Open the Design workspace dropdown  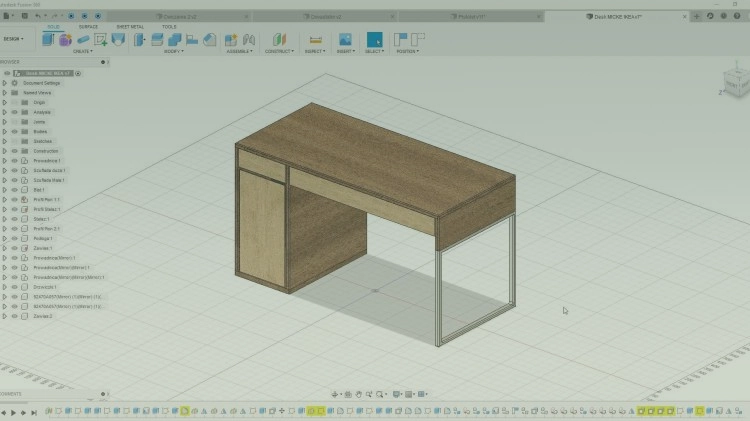click(x=13, y=39)
